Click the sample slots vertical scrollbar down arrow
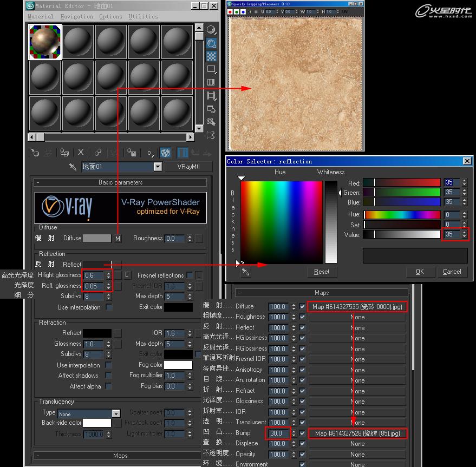The image size is (476, 467). coord(199,129)
